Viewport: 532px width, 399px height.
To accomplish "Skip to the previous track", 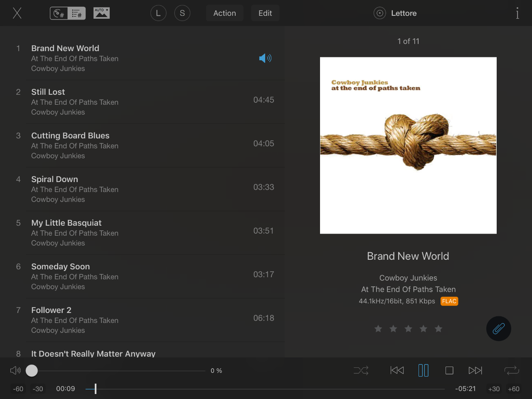I will [397, 370].
